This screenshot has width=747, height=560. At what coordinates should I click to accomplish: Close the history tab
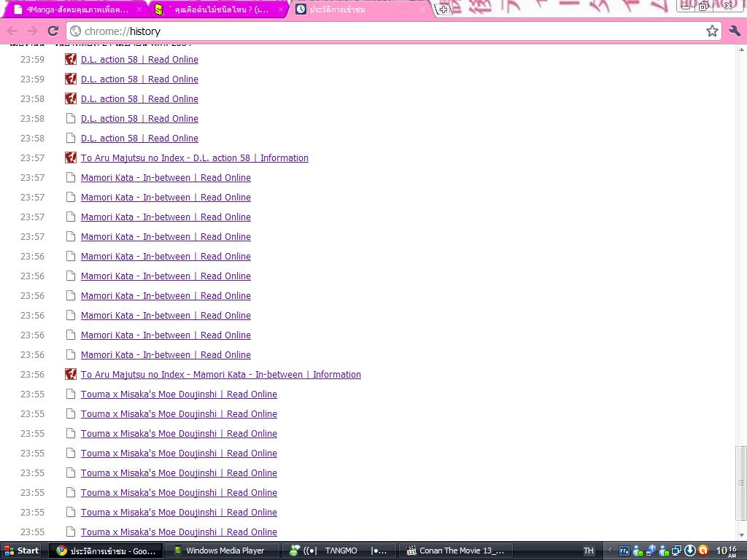pyautogui.click(x=422, y=9)
